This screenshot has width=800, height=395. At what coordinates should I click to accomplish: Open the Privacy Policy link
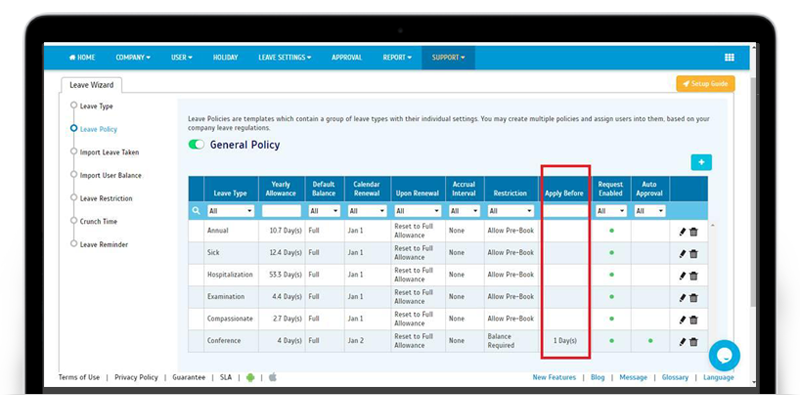click(x=136, y=377)
